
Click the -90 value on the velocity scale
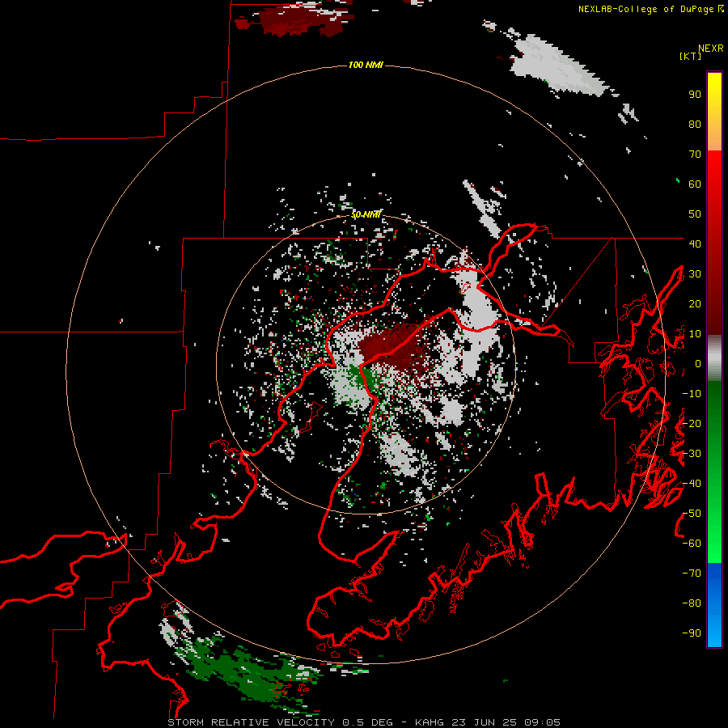pyautogui.click(x=692, y=633)
